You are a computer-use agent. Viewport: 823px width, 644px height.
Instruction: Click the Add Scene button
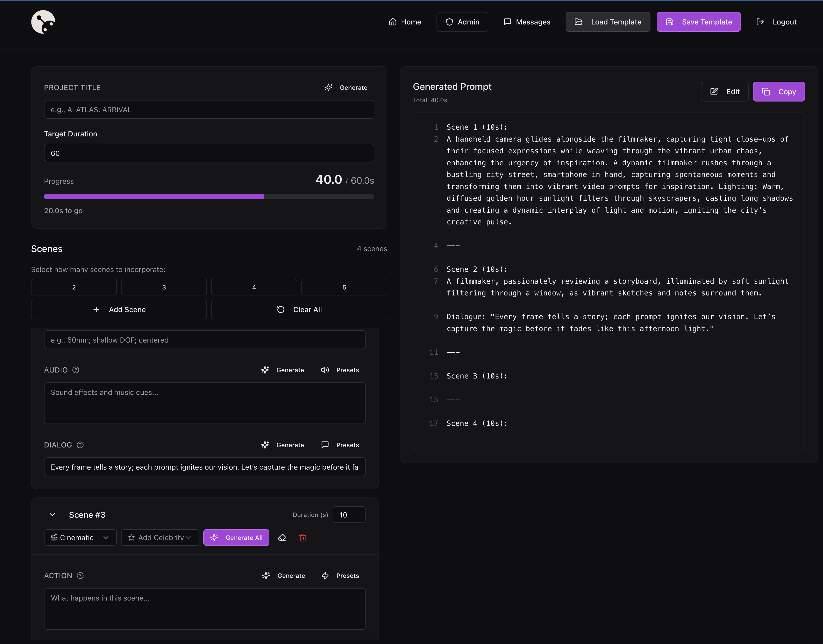tap(119, 309)
